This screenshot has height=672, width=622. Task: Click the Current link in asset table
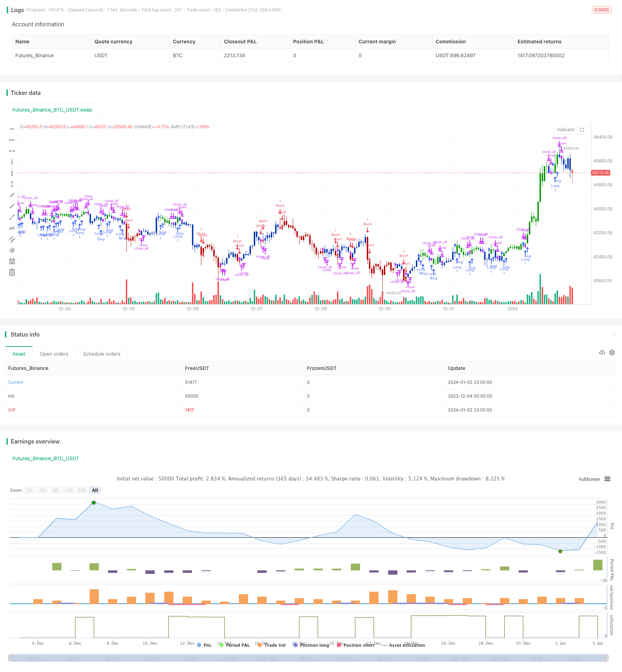[16, 382]
